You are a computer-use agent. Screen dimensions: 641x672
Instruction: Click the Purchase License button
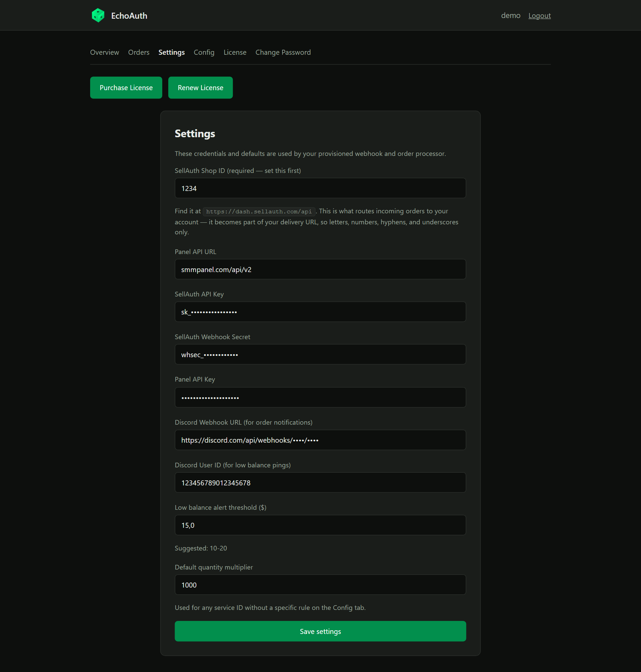click(x=126, y=87)
